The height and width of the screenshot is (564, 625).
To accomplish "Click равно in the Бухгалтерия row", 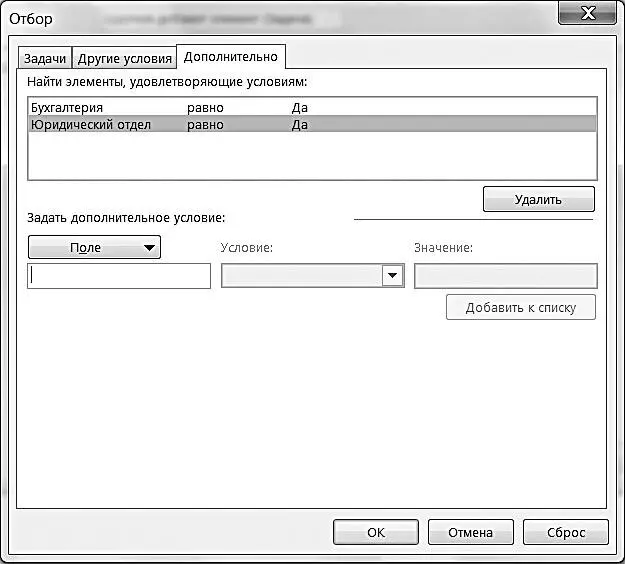I will (x=205, y=107).
